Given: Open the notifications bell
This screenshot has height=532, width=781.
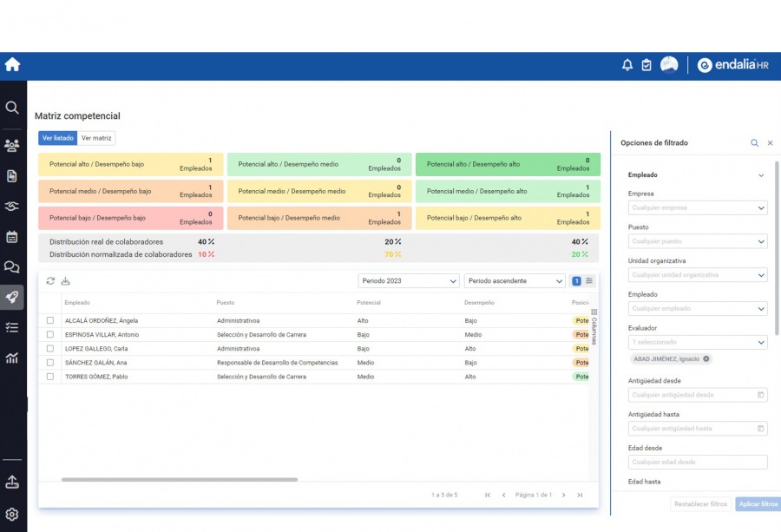Looking at the screenshot, I should tap(627, 65).
